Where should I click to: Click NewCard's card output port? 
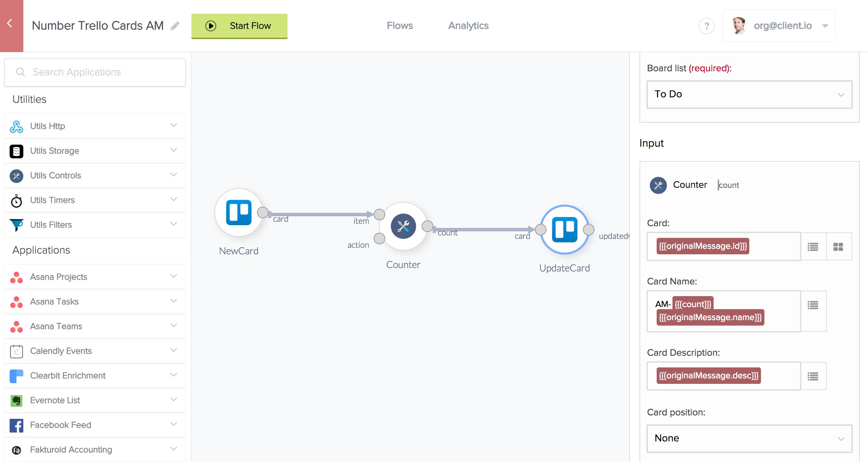click(263, 212)
